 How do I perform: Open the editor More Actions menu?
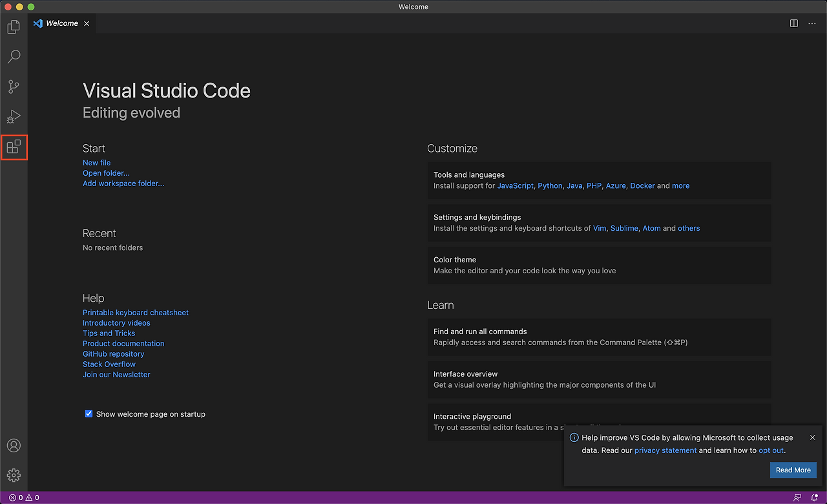pos(812,23)
